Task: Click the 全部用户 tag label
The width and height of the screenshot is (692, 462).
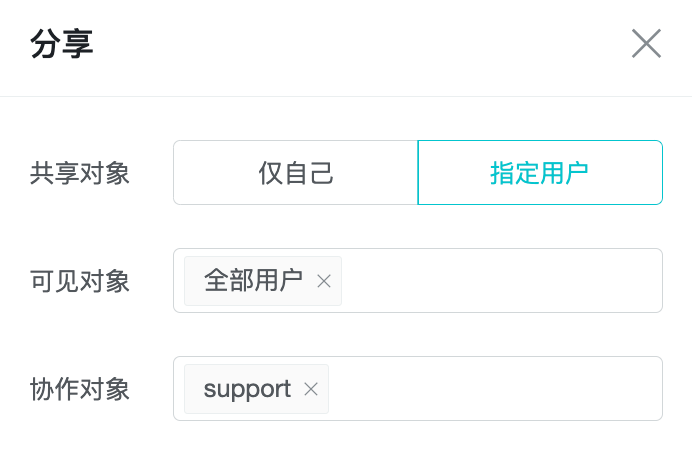Action: click(x=253, y=281)
